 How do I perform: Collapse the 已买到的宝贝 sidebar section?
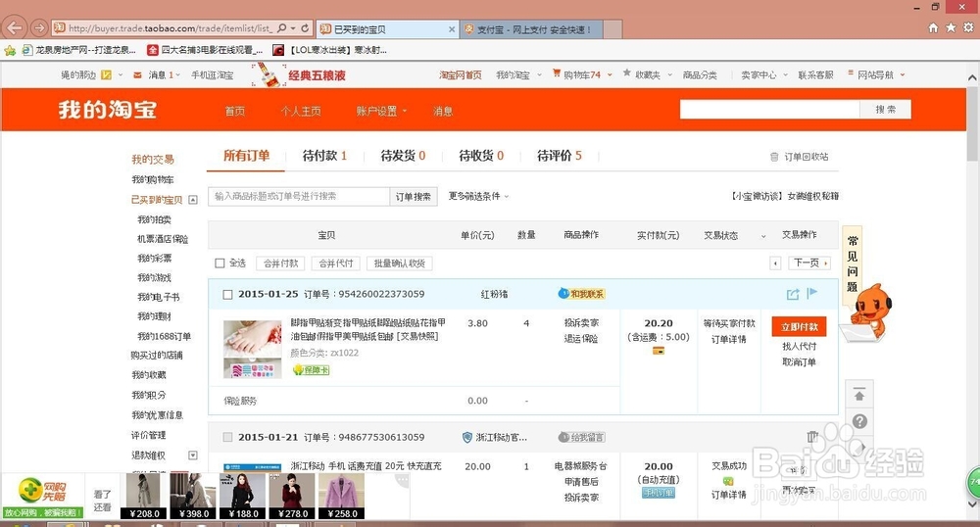click(x=193, y=200)
